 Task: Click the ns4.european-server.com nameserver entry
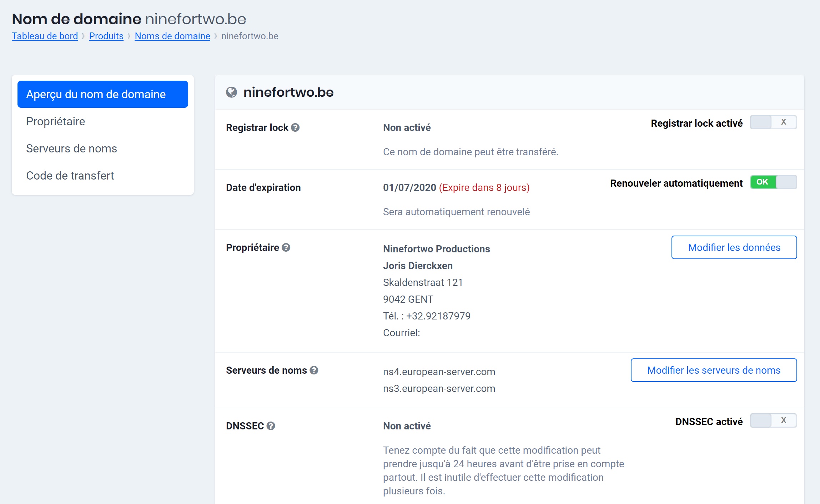439,372
